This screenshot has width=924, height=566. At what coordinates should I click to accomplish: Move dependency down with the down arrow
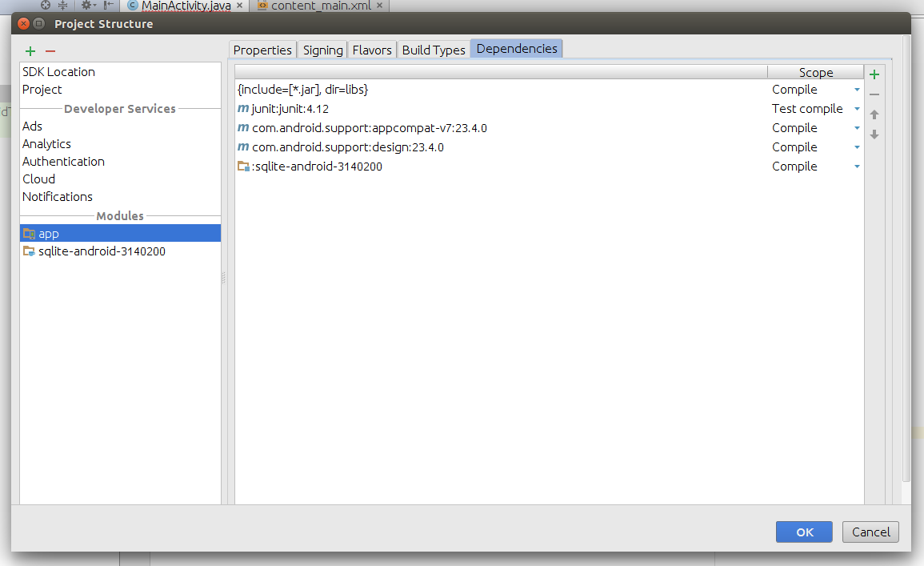(x=874, y=134)
